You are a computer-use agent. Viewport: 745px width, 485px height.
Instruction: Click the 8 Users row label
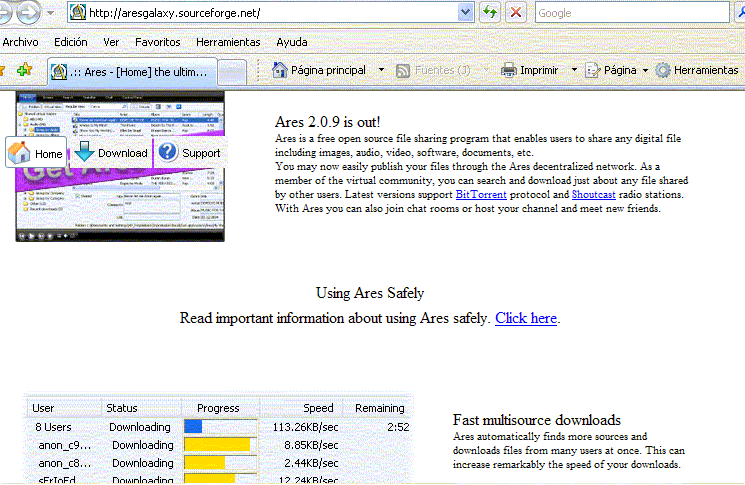pyautogui.click(x=53, y=427)
